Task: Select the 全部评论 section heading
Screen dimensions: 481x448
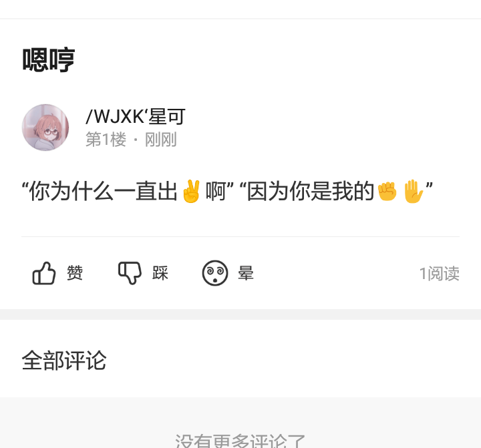Action: point(64,361)
